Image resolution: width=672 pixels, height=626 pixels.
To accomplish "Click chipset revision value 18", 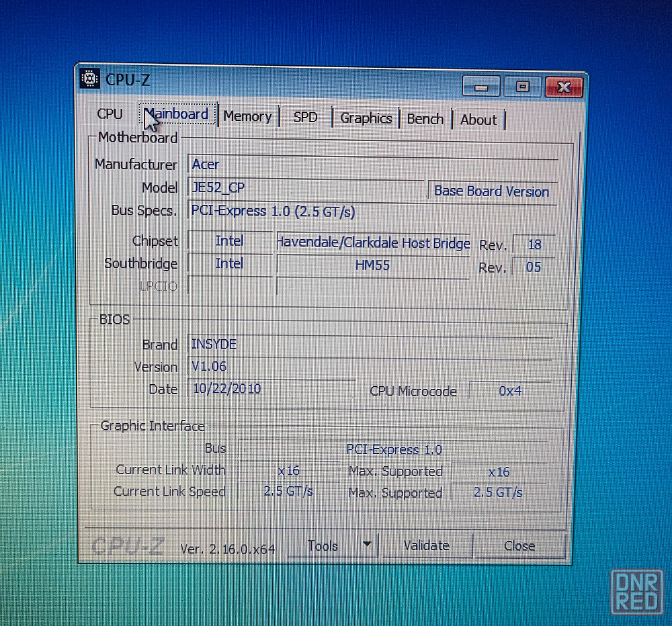I will [534, 244].
